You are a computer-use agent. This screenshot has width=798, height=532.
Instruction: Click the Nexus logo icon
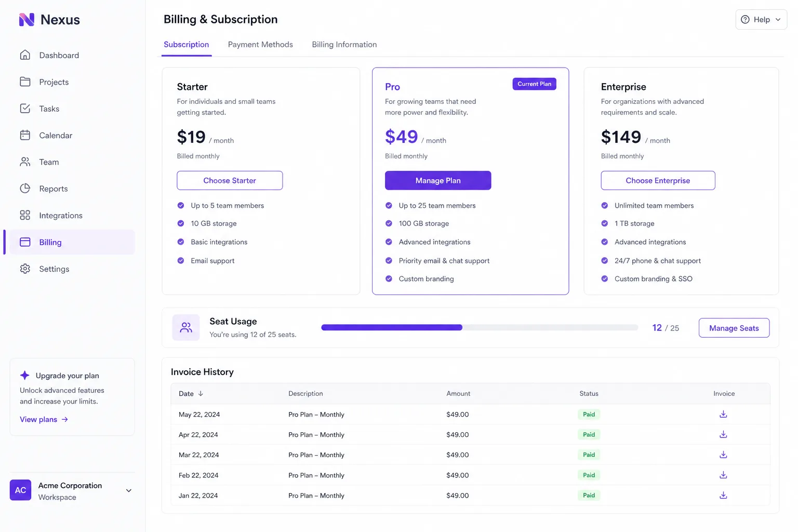tap(26, 20)
